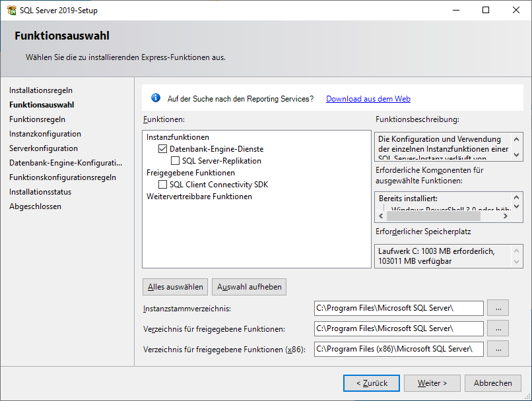Uncheck Datenbank-Engine-Dienste checkbox
Viewport: 532px width, 401px height.
point(163,149)
